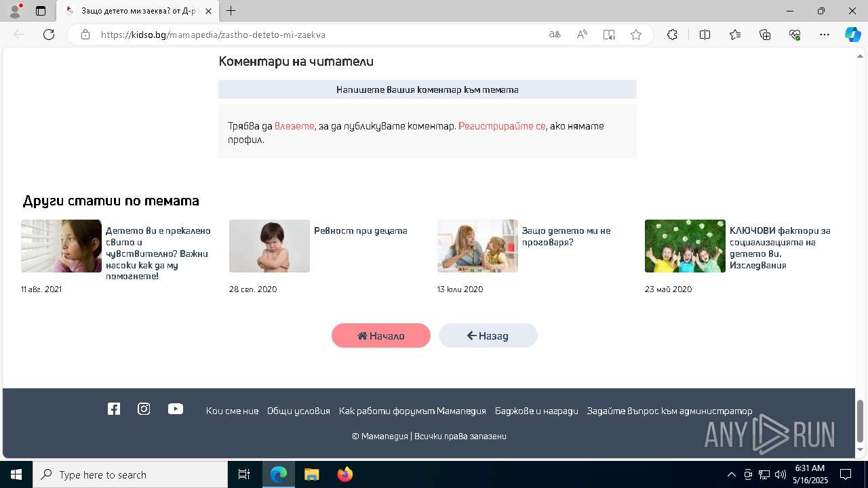Open the YouTube icon in the footer
Screen dimensions: 868x488
176,409
